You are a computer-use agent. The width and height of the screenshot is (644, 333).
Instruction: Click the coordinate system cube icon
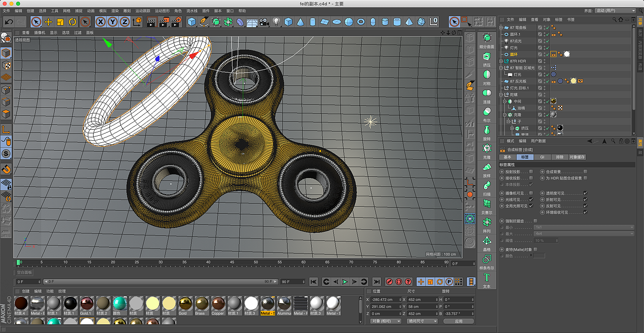point(136,22)
